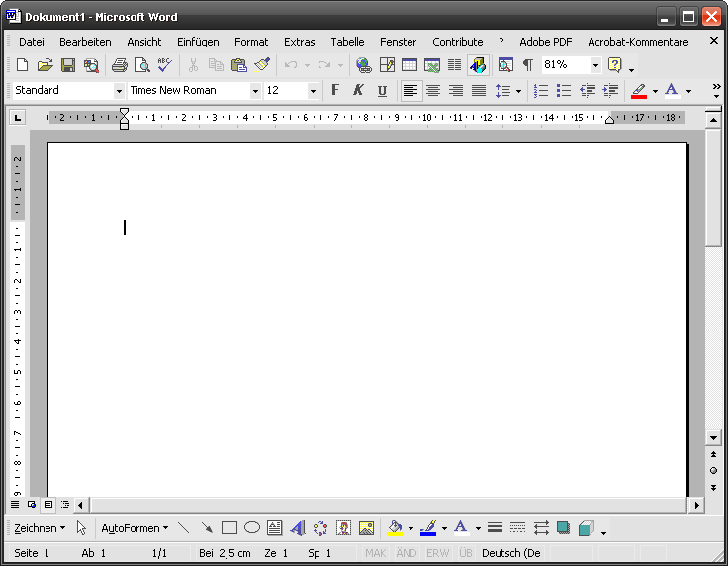Select the Oval drawing tool
The image size is (728, 566).
coord(252,528)
